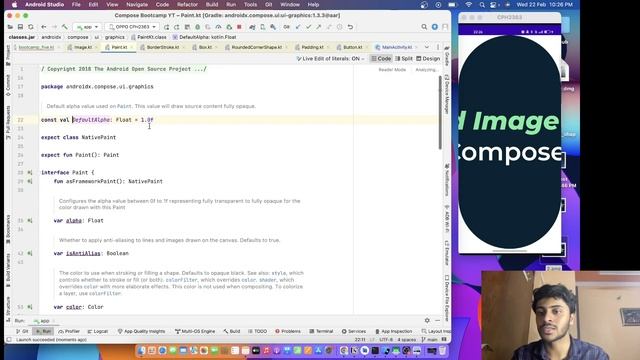Click gutter icon beside var isAntiAlias line
This screenshot has width=640, height=360.
30,253
